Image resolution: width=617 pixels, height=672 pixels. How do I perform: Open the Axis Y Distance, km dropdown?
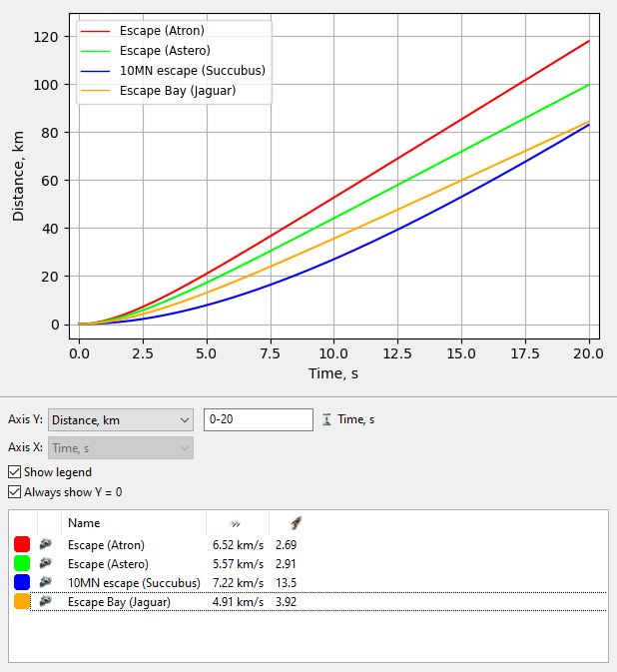point(120,420)
